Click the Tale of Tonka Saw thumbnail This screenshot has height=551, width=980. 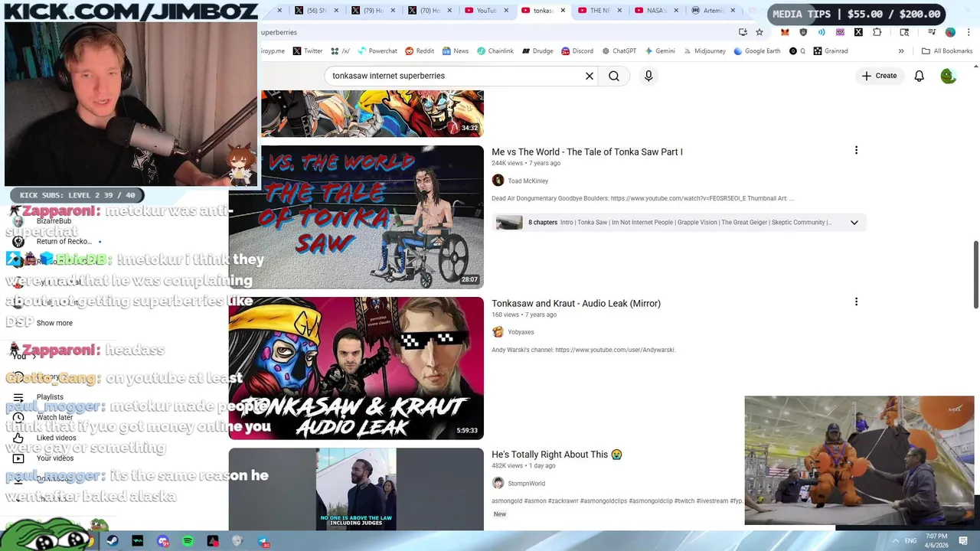click(x=356, y=217)
